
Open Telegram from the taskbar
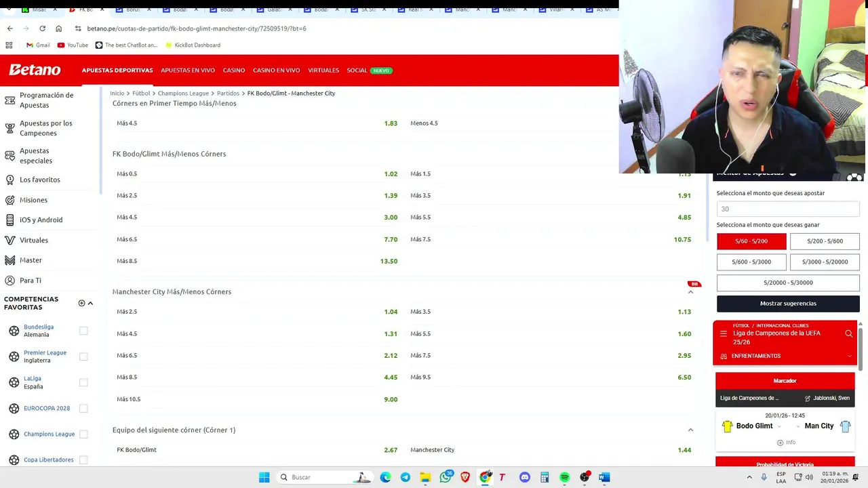point(406,477)
